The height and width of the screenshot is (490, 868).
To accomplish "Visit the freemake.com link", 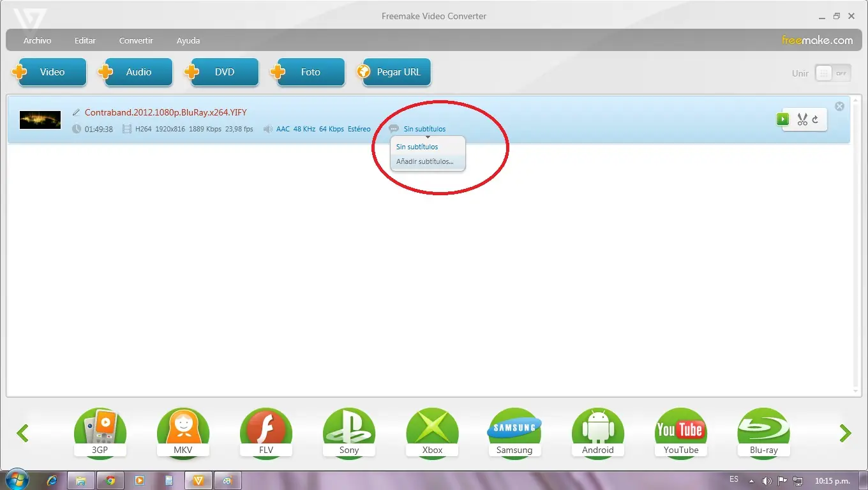I will point(817,40).
